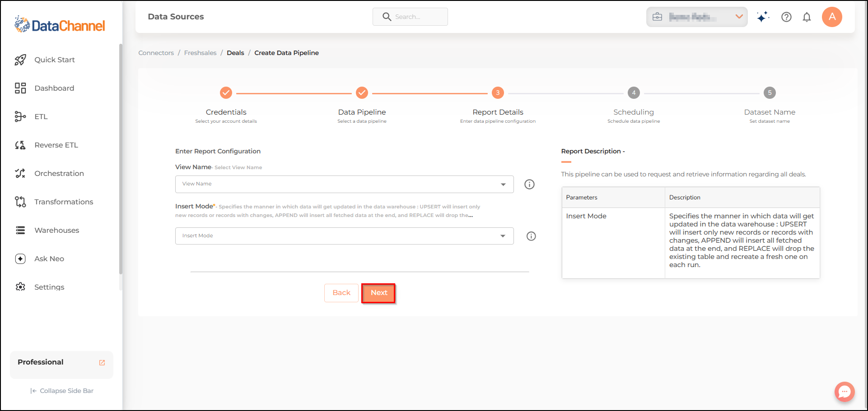The image size is (868, 411).
Task: Click step 3 Report Details circle
Action: click(x=498, y=93)
